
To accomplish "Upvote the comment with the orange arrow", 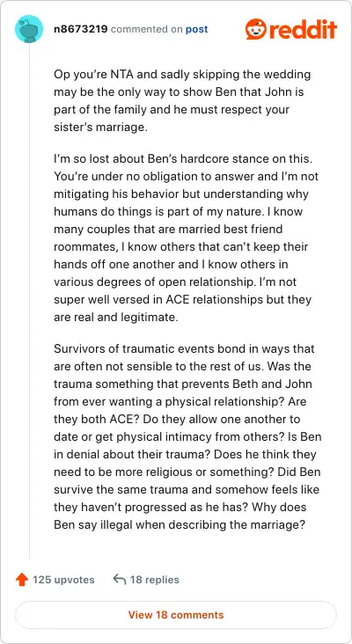I will [x=21, y=580].
